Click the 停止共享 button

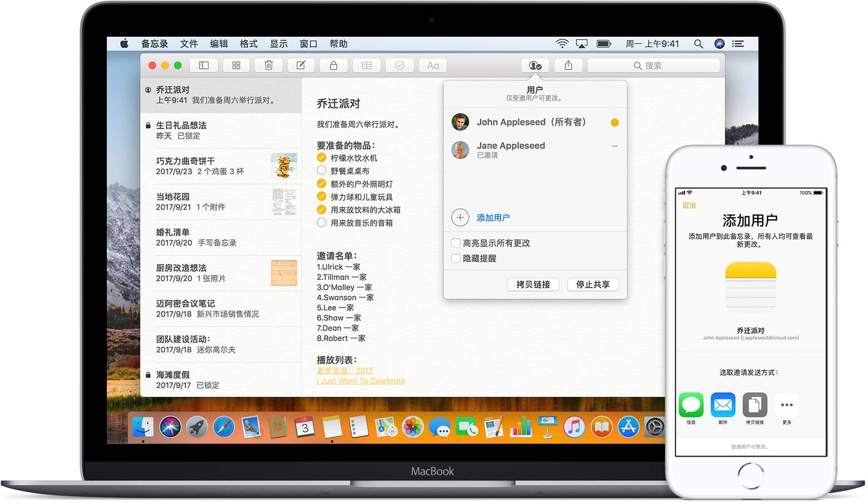coord(593,284)
